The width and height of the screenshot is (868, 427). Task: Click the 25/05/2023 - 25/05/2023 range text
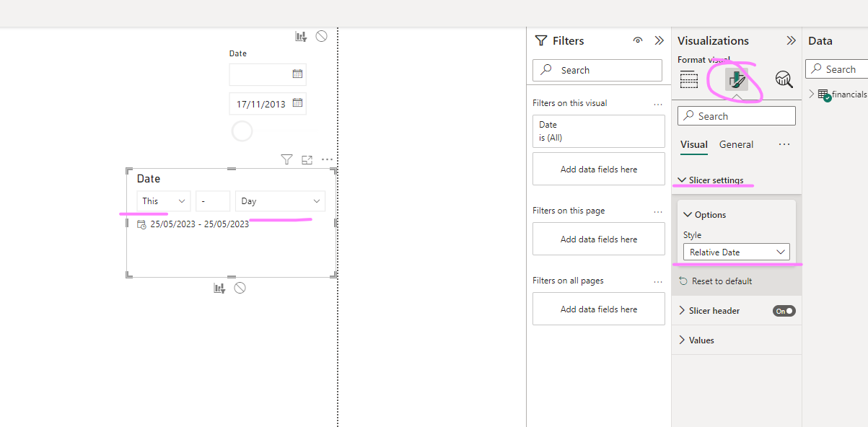200,224
